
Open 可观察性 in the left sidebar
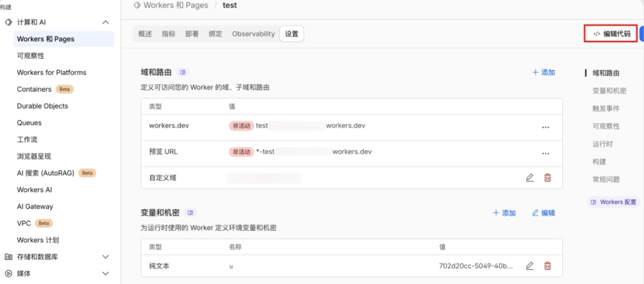coord(31,56)
